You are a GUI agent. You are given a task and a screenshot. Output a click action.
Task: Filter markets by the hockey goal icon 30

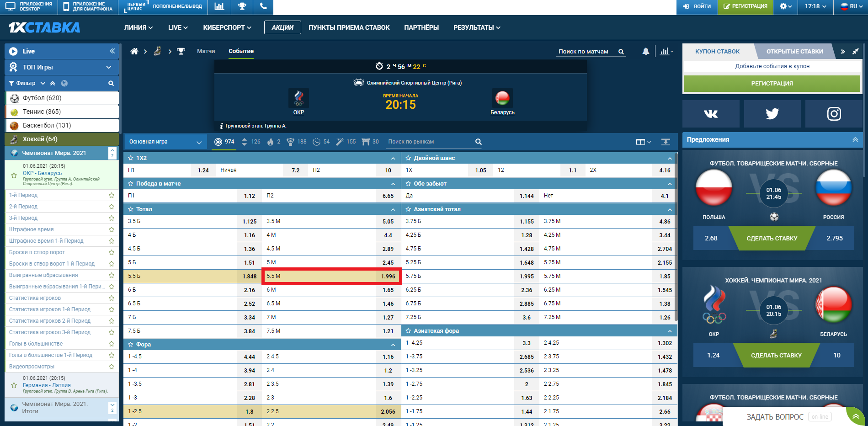[366, 142]
